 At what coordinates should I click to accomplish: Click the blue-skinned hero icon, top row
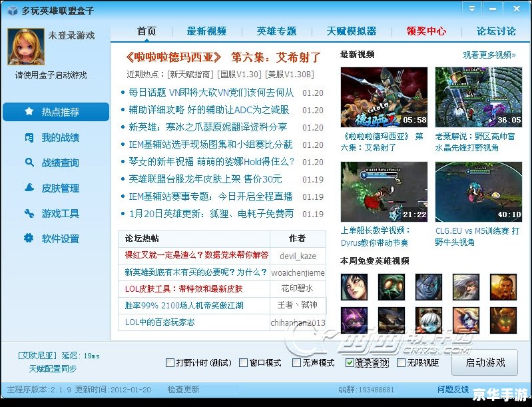[429, 287]
